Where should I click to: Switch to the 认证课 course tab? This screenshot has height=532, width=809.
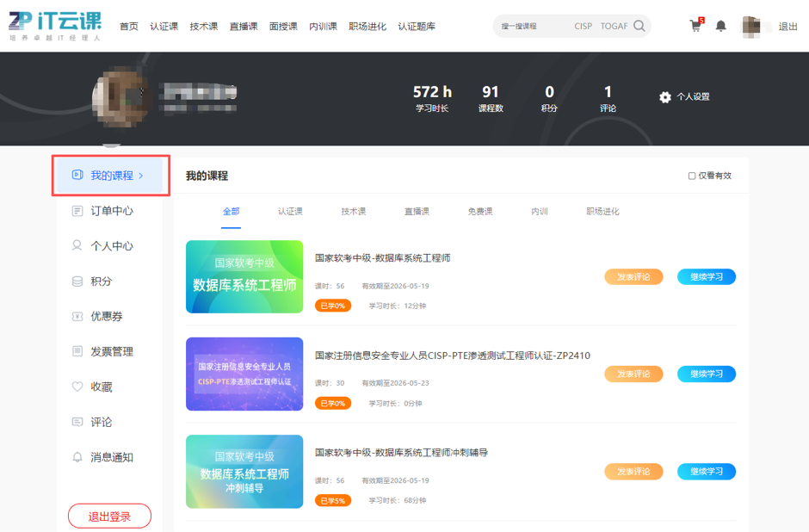click(x=290, y=212)
